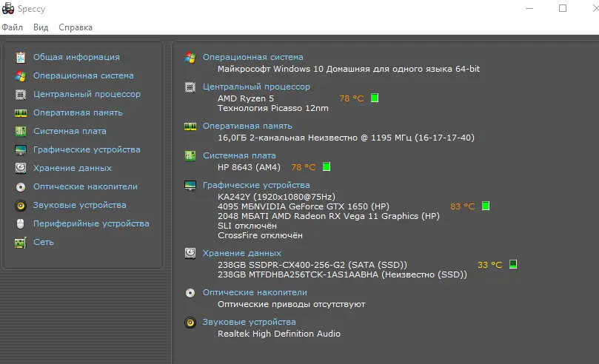Click the Общая информация sidebar icon
This screenshot has width=599, height=364.
pos(21,57)
